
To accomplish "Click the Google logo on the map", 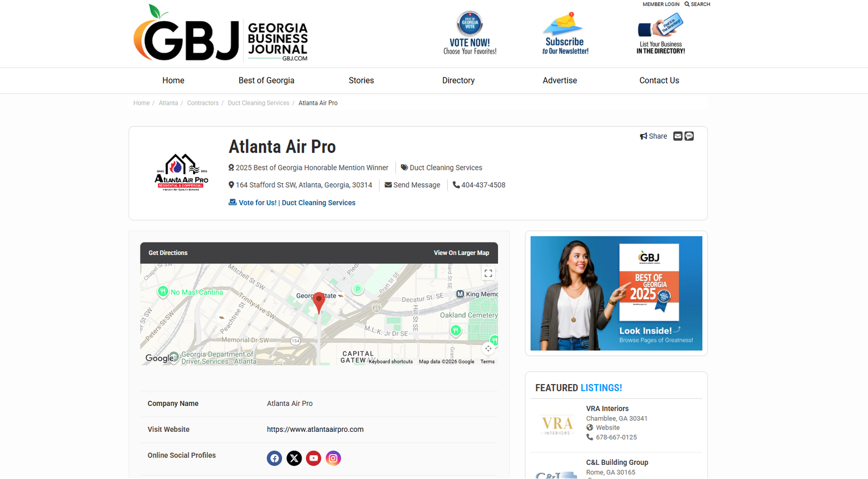I will (159, 358).
